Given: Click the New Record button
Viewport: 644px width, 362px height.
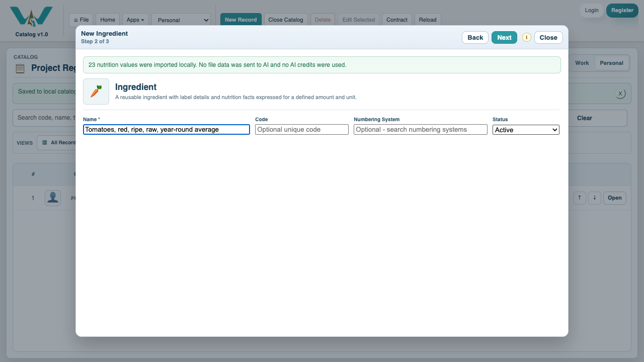Looking at the screenshot, I should click(x=241, y=20).
